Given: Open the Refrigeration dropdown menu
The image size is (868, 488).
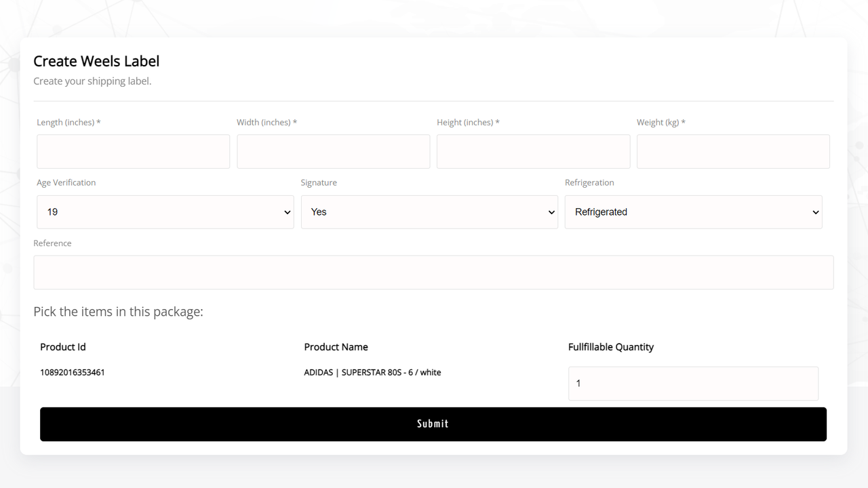Looking at the screenshot, I should click(693, 212).
